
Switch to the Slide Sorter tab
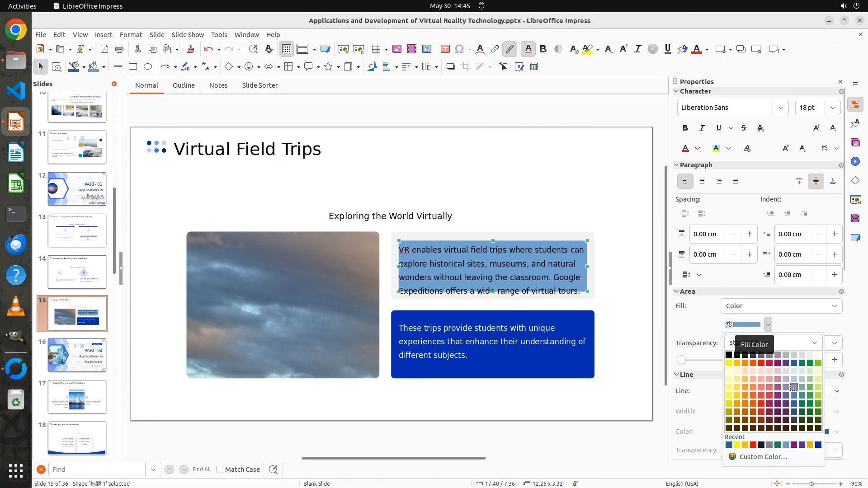(x=259, y=85)
